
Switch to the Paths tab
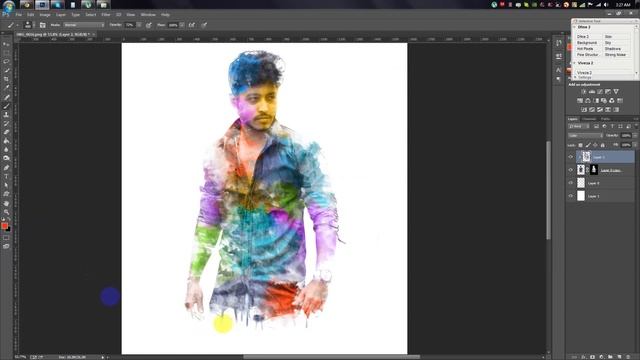pyautogui.click(x=605, y=119)
